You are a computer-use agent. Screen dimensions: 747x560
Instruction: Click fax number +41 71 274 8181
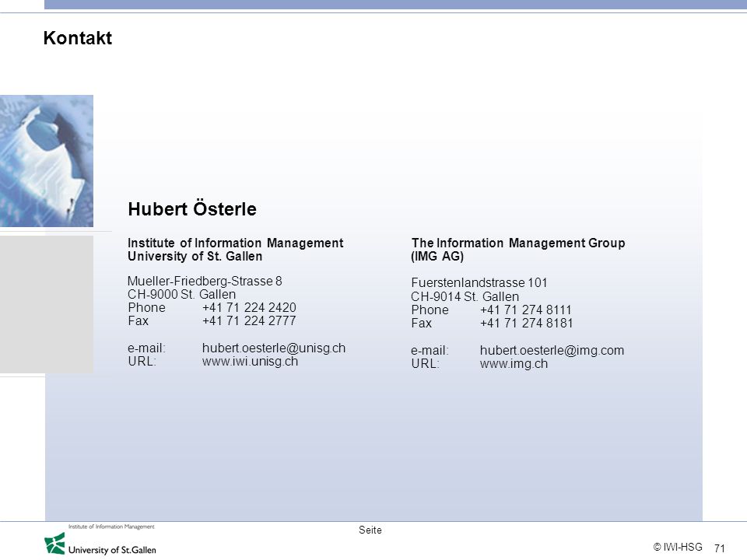[x=527, y=324]
